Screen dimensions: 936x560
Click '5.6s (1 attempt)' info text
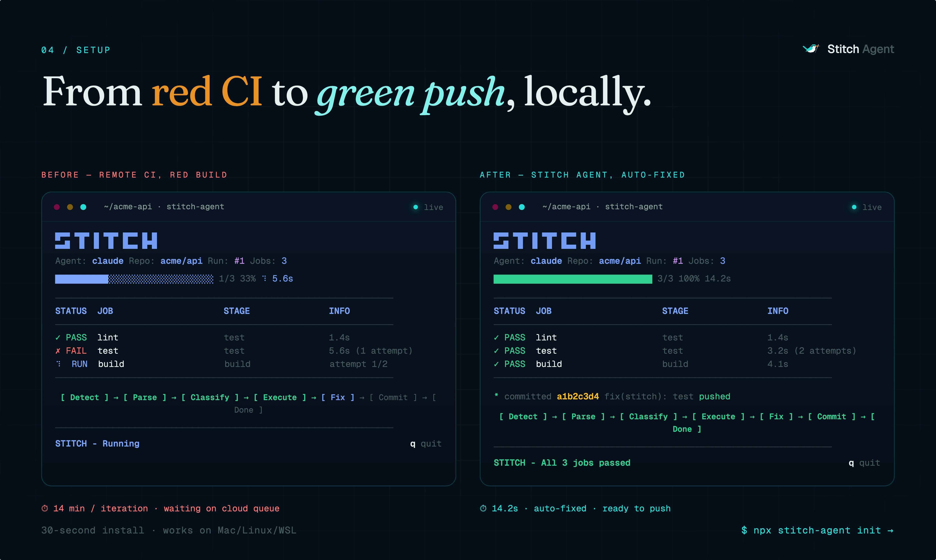point(371,351)
